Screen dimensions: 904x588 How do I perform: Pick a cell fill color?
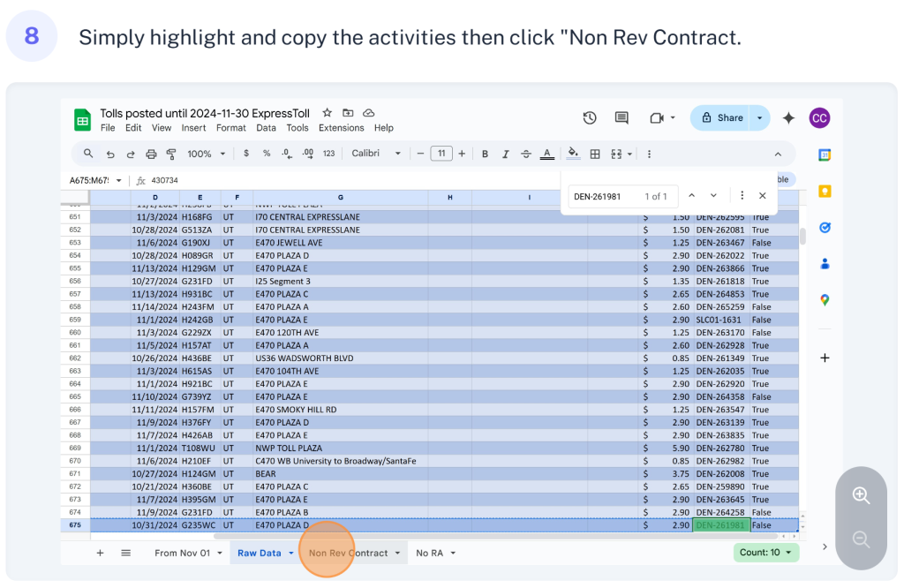pyautogui.click(x=573, y=154)
